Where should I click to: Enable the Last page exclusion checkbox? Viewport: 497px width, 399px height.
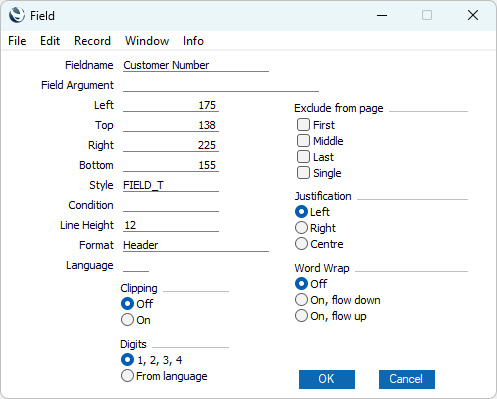pos(303,157)
